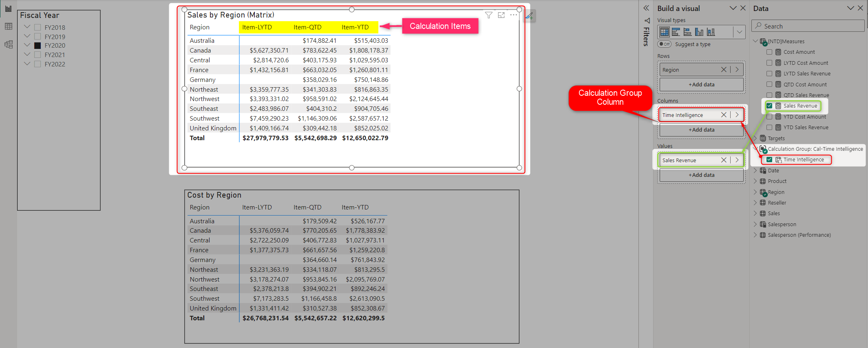Remove Sales Revenue from the Values well
868x348 pixels.
[724, 160]
